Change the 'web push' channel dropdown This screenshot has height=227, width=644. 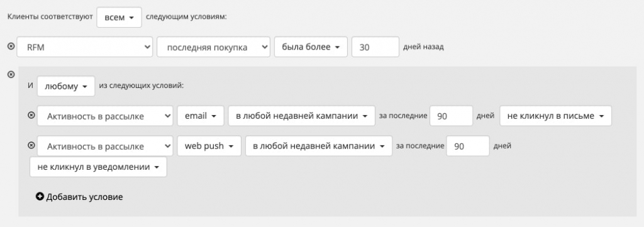[209, 146]
